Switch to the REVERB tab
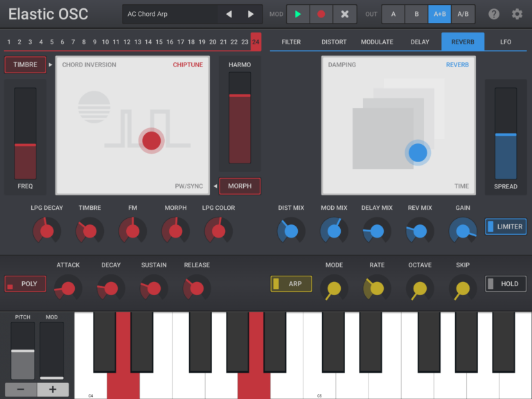Viewport: 532px width, 399px height. (463, 42)
